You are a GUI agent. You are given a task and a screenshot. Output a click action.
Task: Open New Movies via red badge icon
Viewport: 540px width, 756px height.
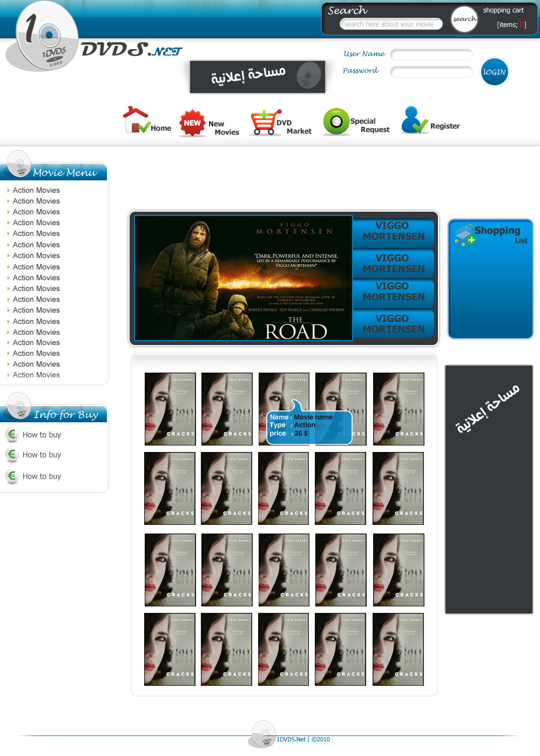point(192,123)
